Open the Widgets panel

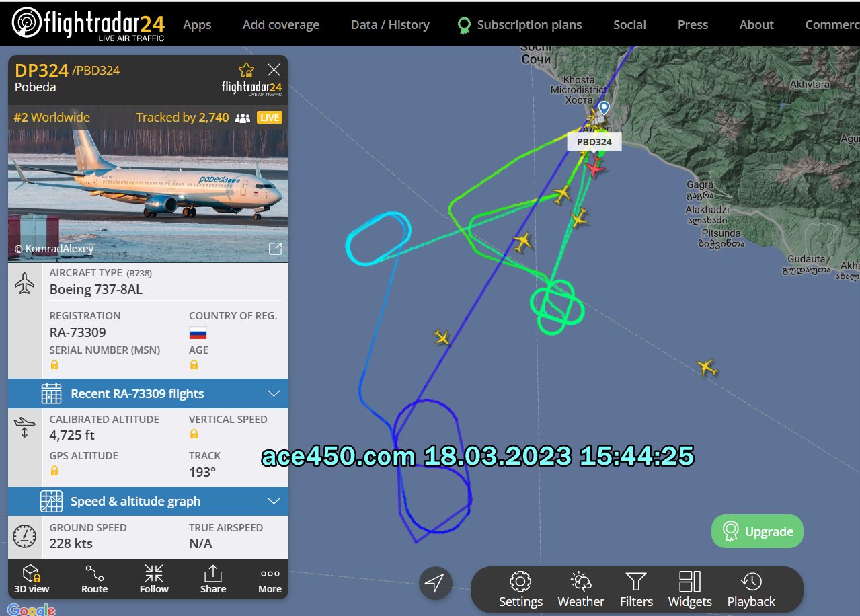click(x=690, y=590)
